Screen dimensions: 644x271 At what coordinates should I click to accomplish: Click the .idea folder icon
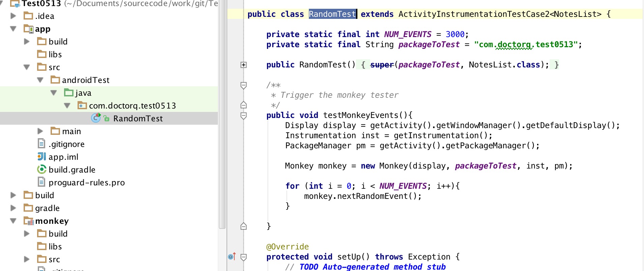pyautogui.click(x=28, y=16)
